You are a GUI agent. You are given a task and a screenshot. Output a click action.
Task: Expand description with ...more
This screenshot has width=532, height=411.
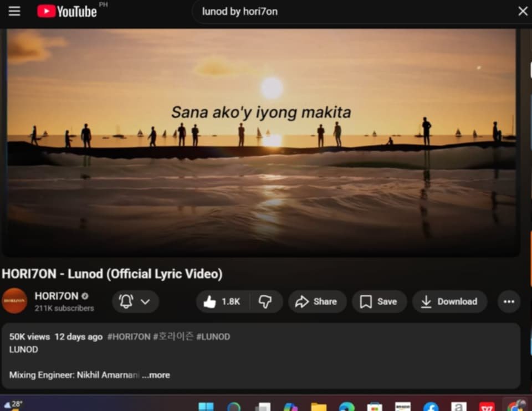click(156, 375)
